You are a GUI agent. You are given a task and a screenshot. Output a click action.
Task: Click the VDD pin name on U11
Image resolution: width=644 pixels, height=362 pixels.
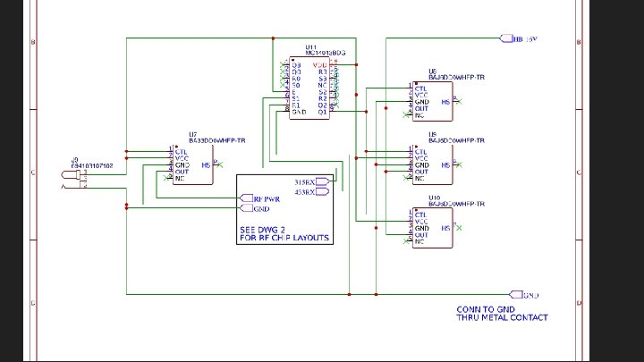[x=319, y=65]
